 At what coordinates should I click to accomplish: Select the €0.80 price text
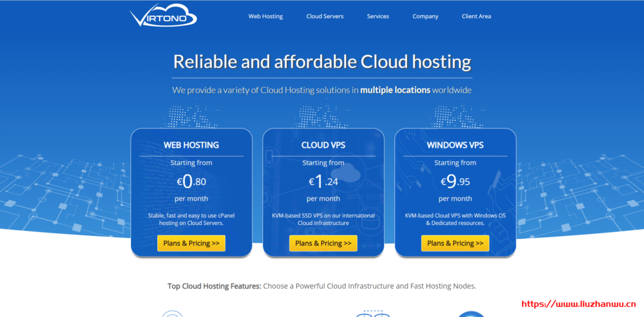pos(191,182)
